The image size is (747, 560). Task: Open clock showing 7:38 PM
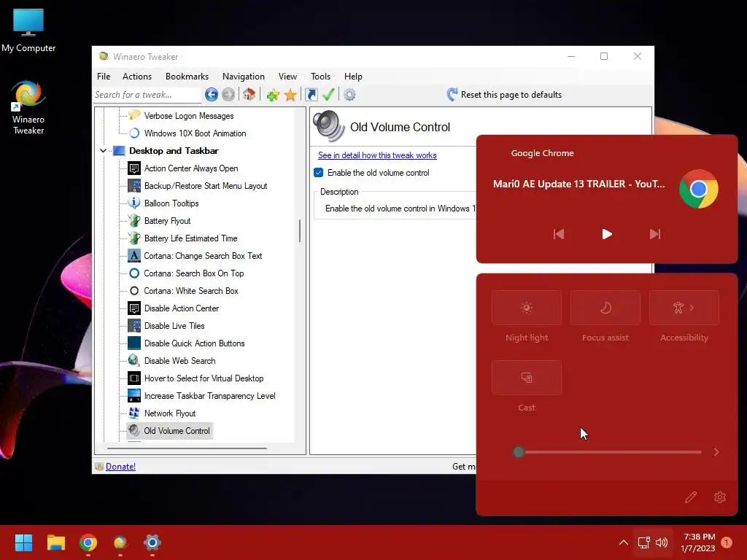(699, 542)
